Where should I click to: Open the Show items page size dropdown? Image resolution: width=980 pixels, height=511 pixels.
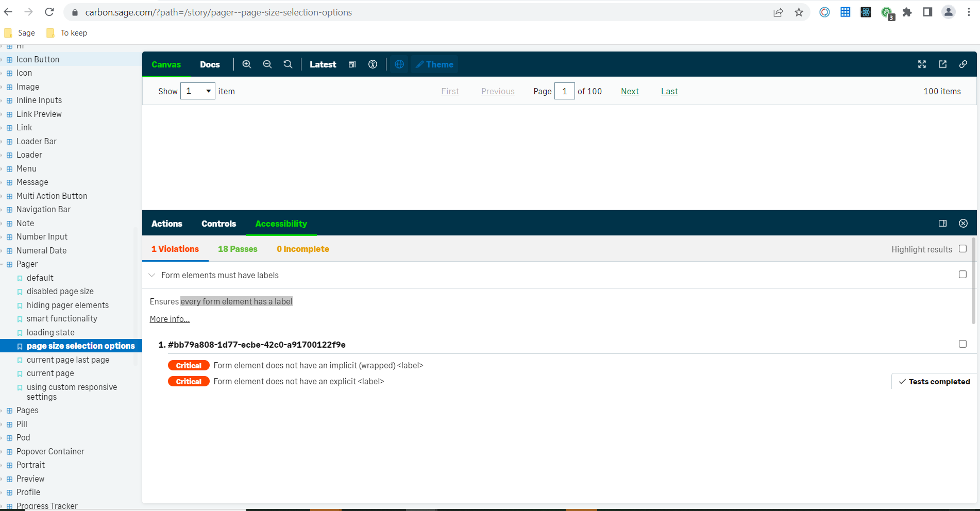(x=198, y=91)
